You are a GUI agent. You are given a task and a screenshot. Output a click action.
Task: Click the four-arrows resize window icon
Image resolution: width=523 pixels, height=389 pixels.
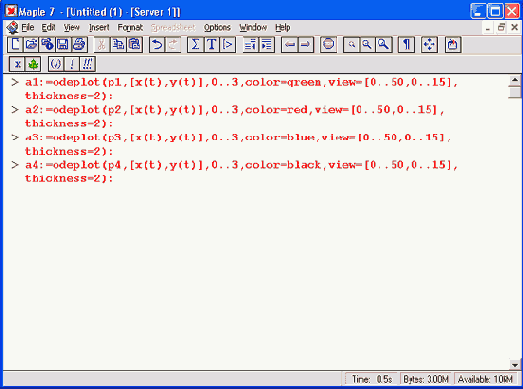click(x=429, y=44)
